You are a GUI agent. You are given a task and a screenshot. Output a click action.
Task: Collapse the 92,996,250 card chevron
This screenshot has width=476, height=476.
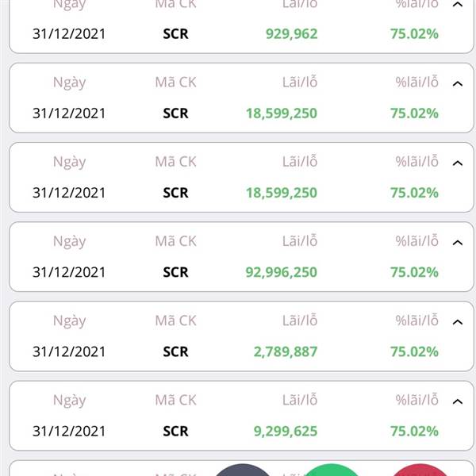pos(458,243)
